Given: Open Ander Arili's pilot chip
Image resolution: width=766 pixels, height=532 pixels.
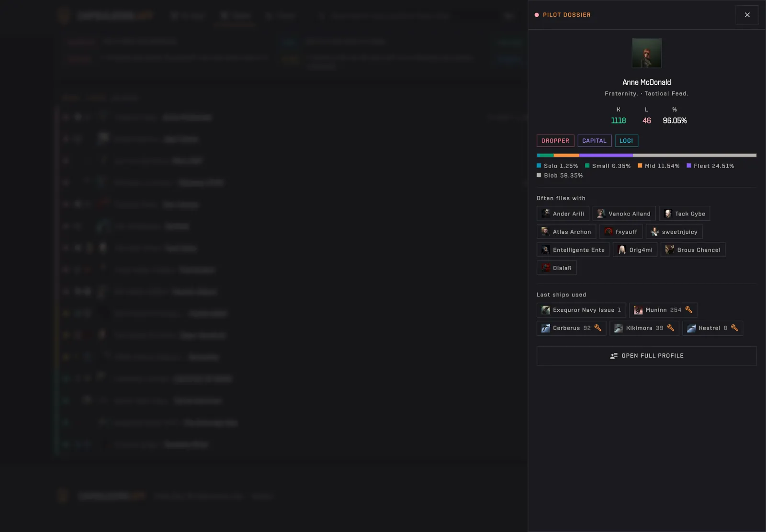Looking at the screenshot, I should pos(563,214).
